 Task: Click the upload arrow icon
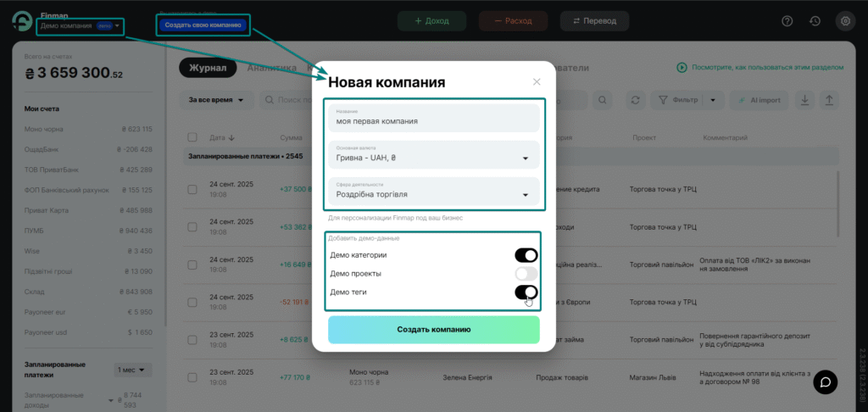829,100
